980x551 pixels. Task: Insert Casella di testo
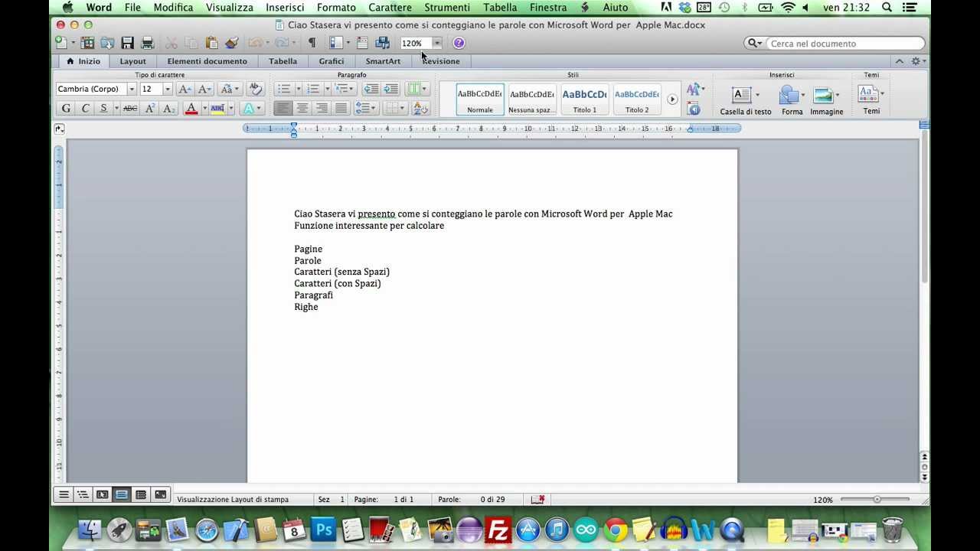[x=746, y=100]
